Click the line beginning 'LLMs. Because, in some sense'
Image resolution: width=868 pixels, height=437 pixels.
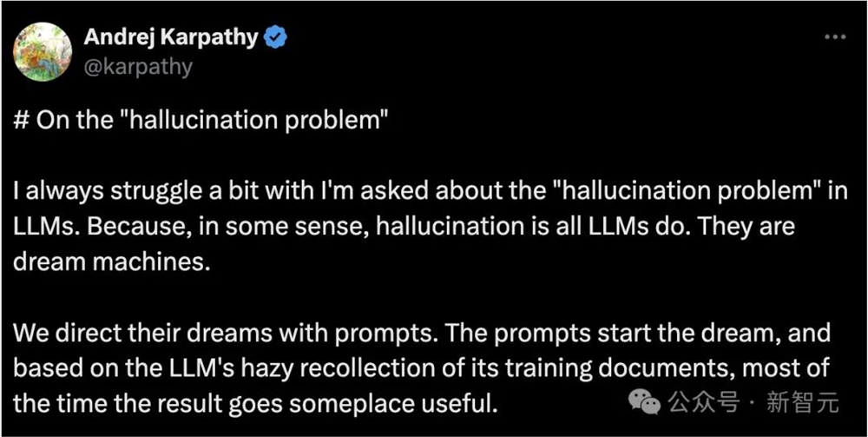405,226
